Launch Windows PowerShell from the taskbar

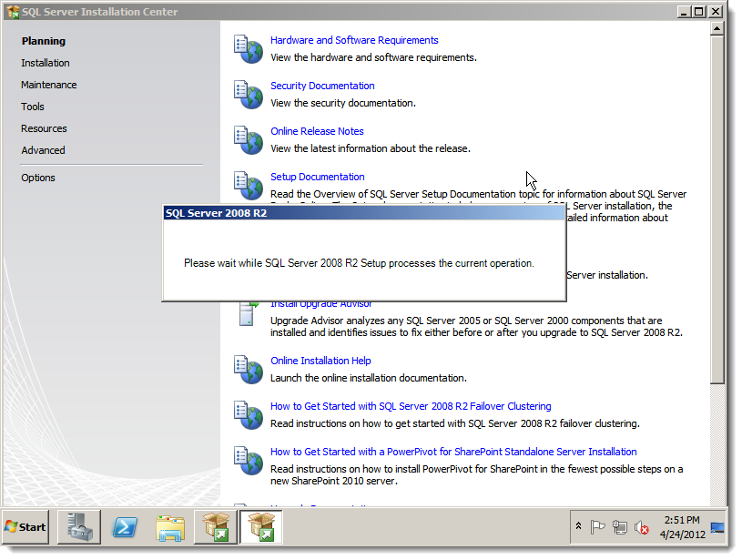(x=125, y=527)
